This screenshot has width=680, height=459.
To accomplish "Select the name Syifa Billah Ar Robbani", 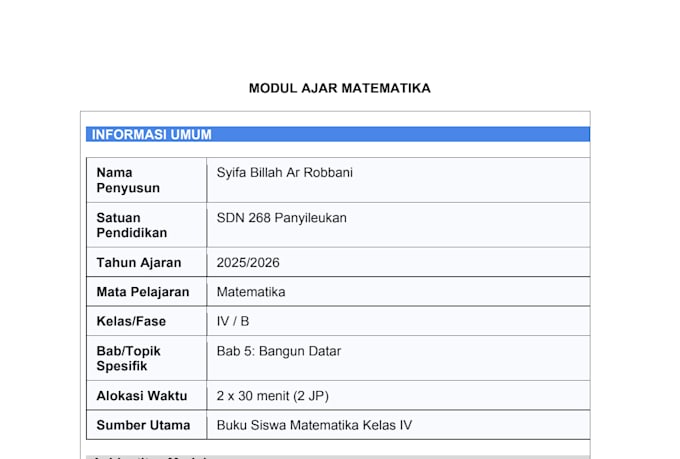I will (284, 173).
